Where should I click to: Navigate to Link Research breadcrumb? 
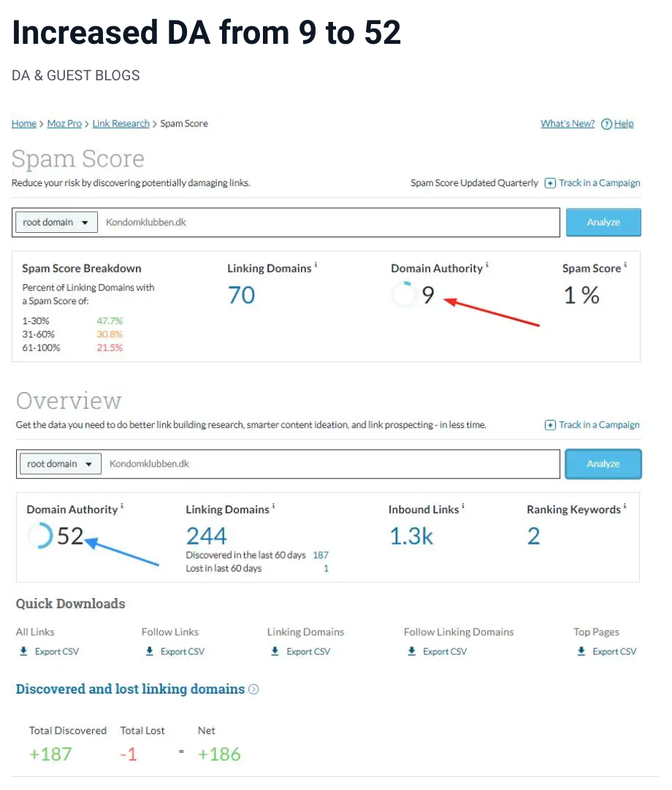pos(121,124)
